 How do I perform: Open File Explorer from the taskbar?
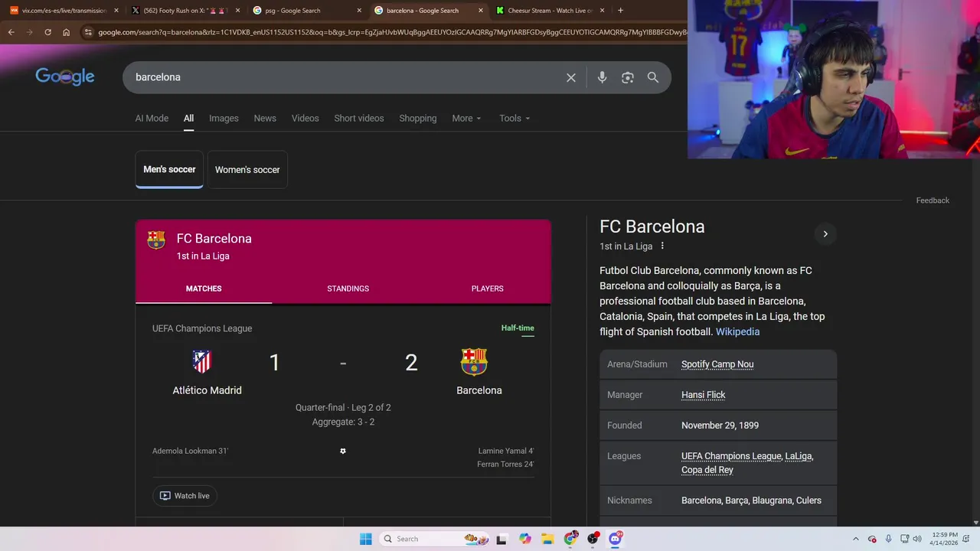click(547, 539)
